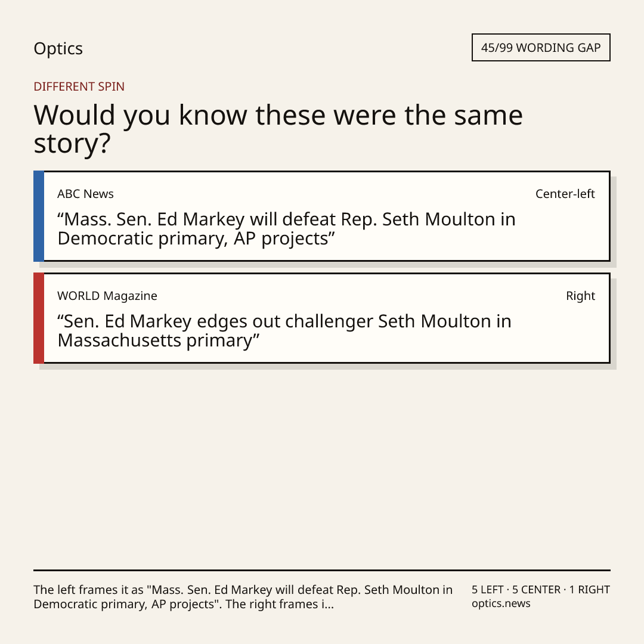Open the WORLD Magazine headline card
The image size is (644, 644).
pyautogui.click(x=322, y=318)
